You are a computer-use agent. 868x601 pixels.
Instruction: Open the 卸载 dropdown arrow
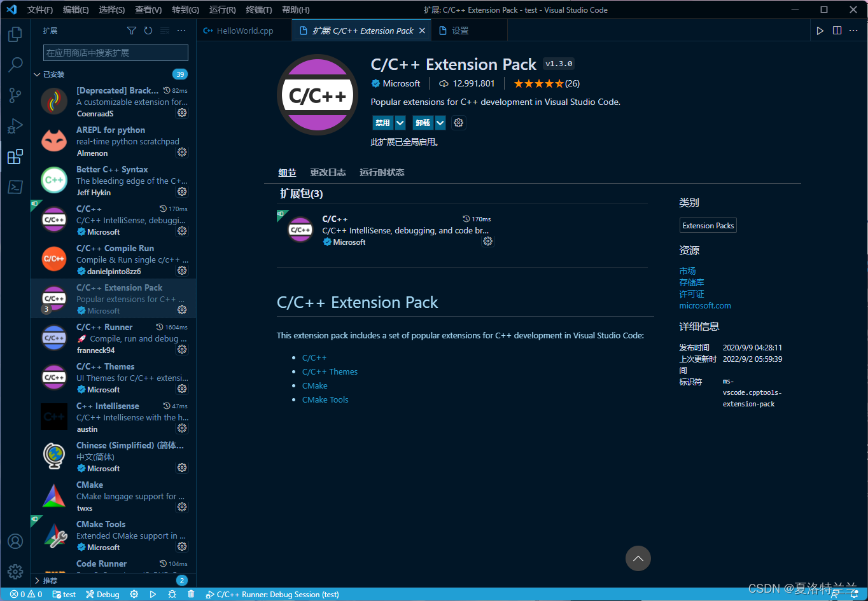440,123
